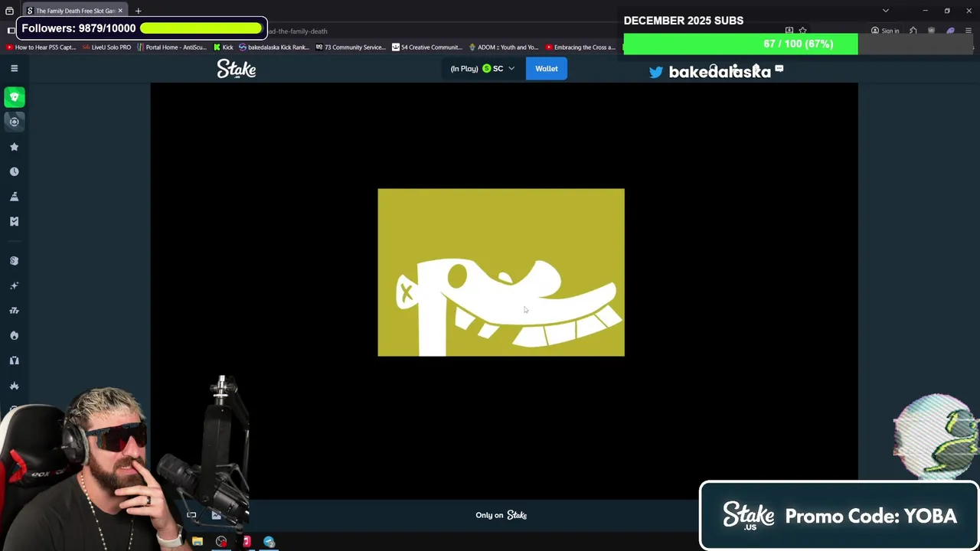Viewport: 980px width, 551px height.
Task: Open bakedalaska Kick Rank bookmark
Action: [x=274, y=47]
